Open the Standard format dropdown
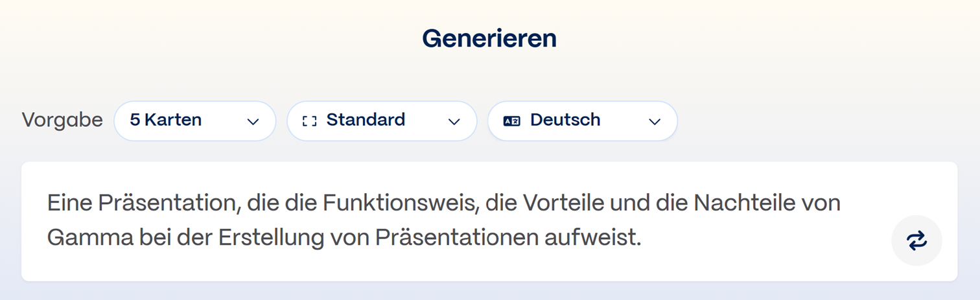The width and height of the screenshot is (980, 300). (382, 121)
